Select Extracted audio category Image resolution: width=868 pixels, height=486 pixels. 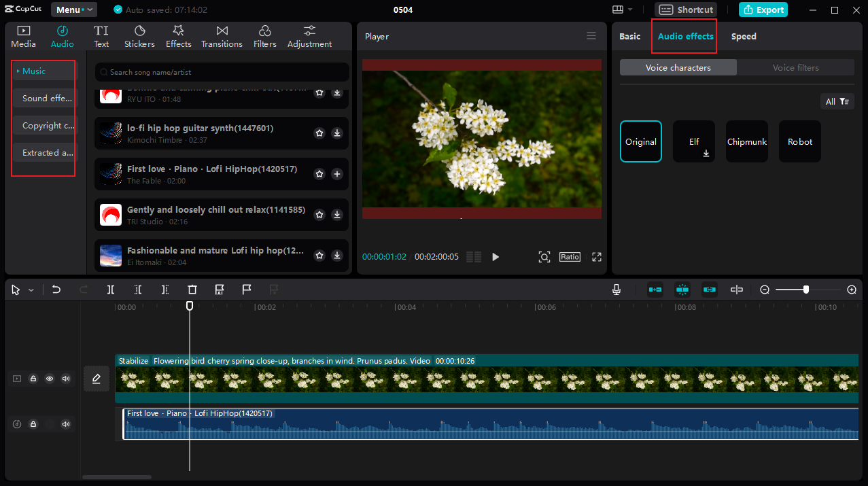pyautogui.click(x=44, y=152)
